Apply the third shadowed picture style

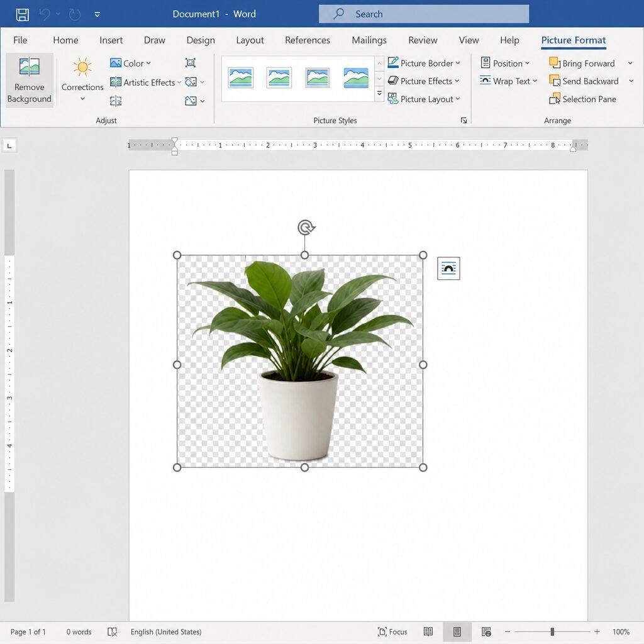click(318, 78)
